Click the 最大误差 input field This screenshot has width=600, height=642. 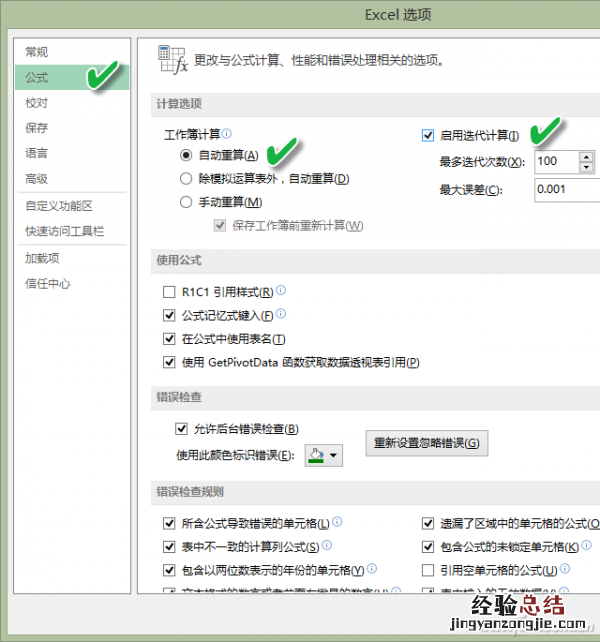pos(567,190)
